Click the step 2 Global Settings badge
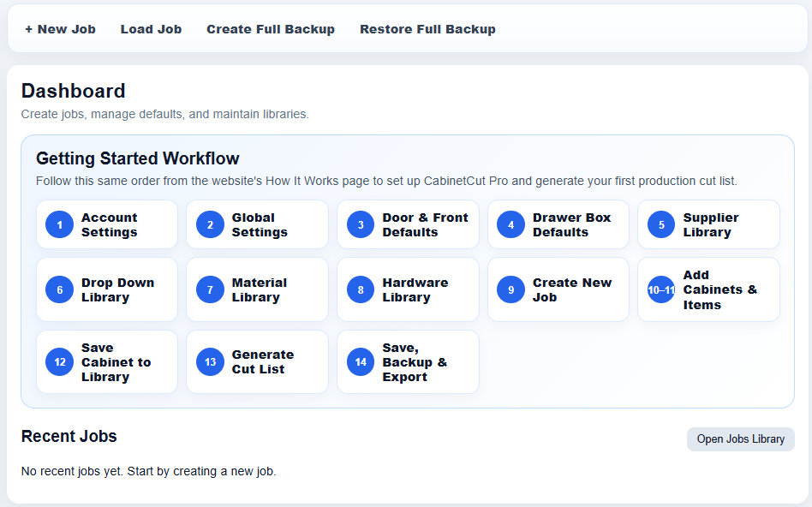Image resolution: width=812 pixels, height=507 pixels. tap(210, 224)
